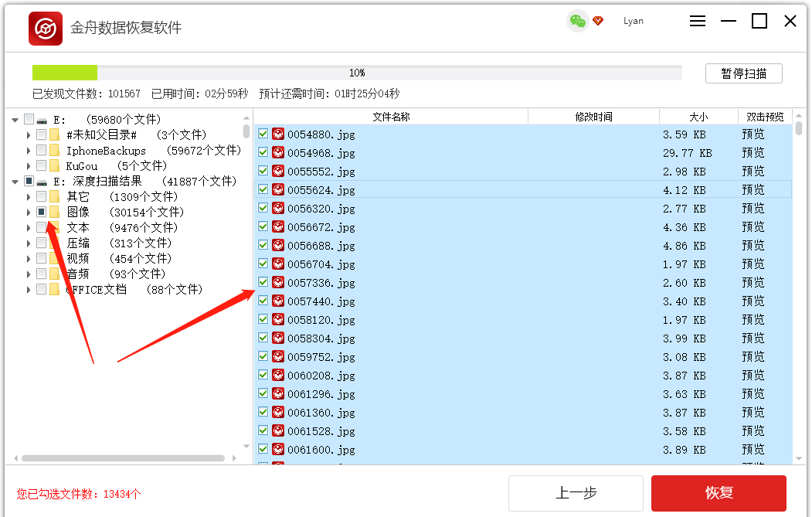Click 暂停扫描 to pause scanning

(x=744, y=73)
